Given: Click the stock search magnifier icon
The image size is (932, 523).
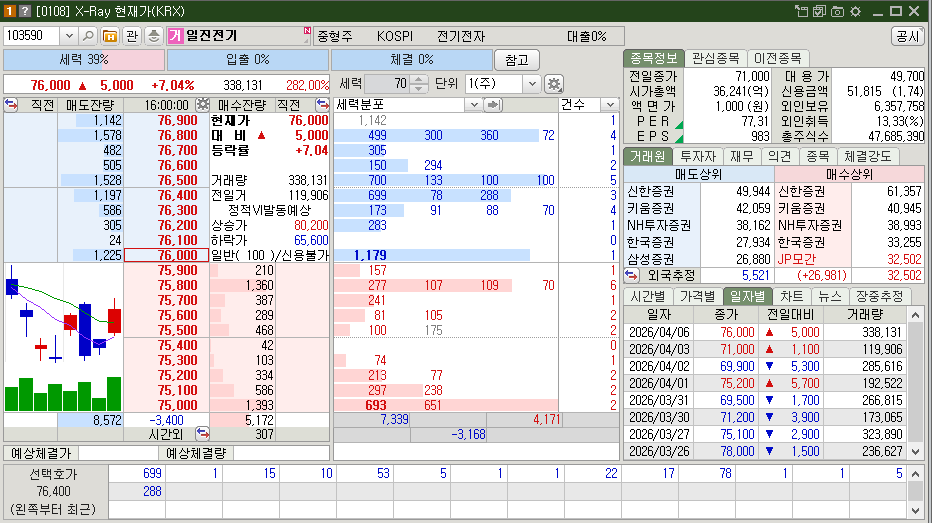Looking at the screenshot, I should (x=88, y=36).
